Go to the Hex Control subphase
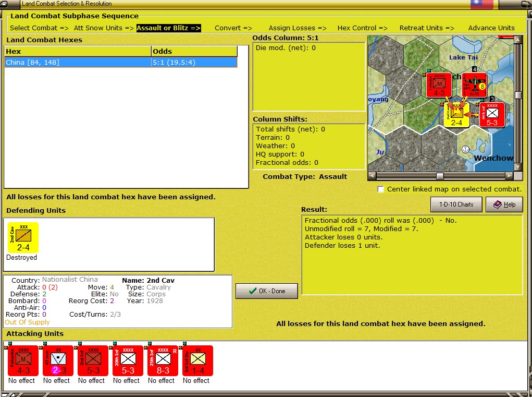The width and height of the screenshot is (532, 397). (362, 28)
